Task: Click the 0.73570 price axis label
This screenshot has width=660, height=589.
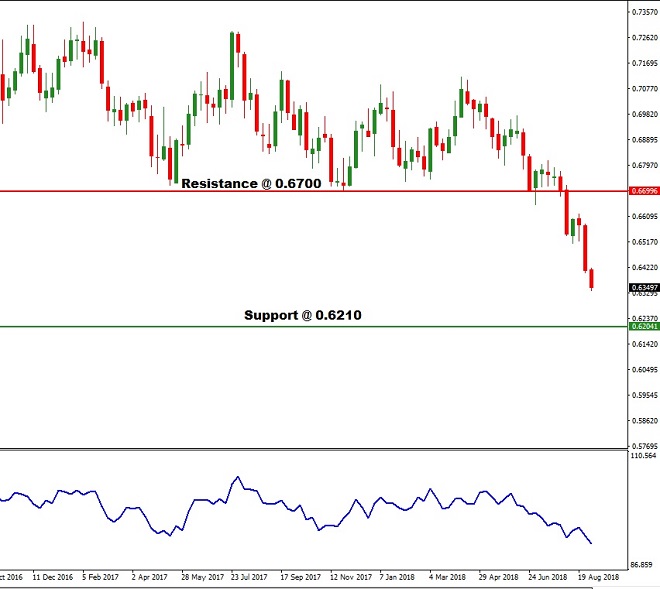Action: pos(644,12)
